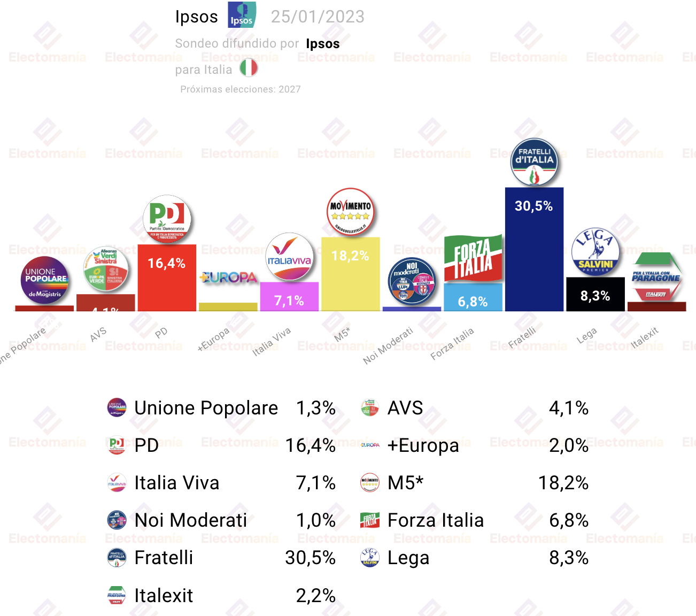Select the Italexit 2,2% row in the legend
Viewport: 696px width, 616px height.
[221, 595]
